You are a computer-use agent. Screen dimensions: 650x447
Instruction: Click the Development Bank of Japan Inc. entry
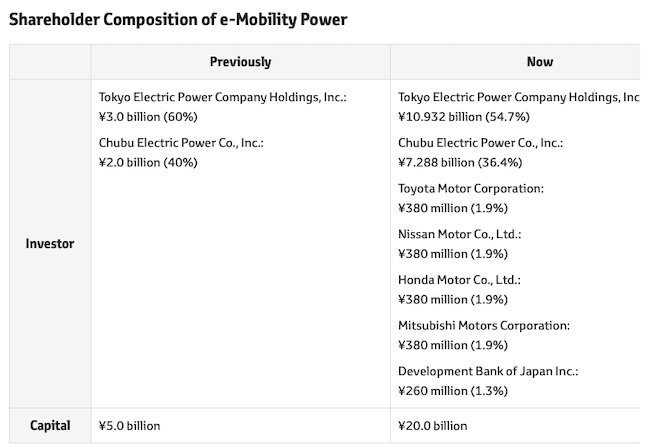[x=488, y=371]
